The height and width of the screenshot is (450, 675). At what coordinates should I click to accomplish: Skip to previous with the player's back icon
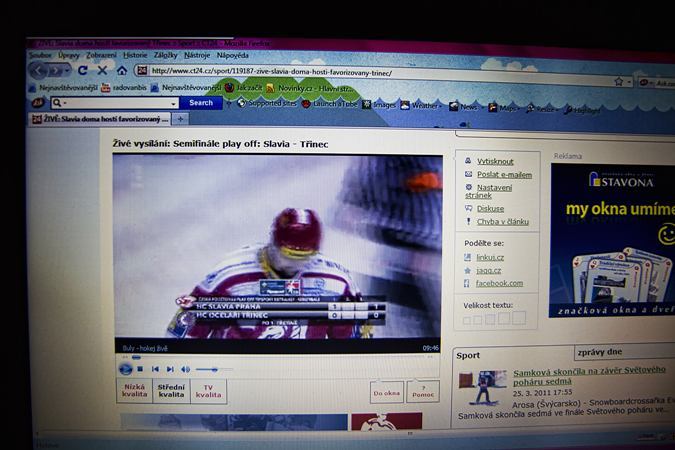155,369
